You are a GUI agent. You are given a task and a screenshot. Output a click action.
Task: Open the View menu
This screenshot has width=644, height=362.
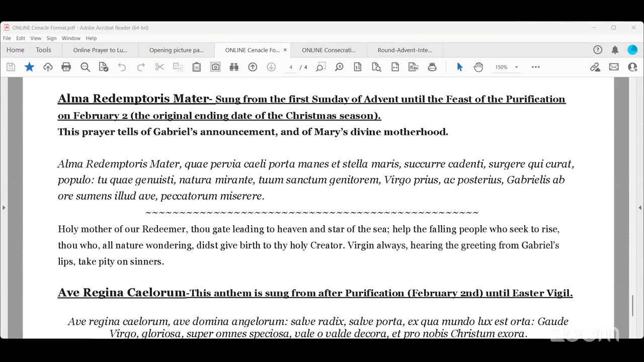click(36, 38)
